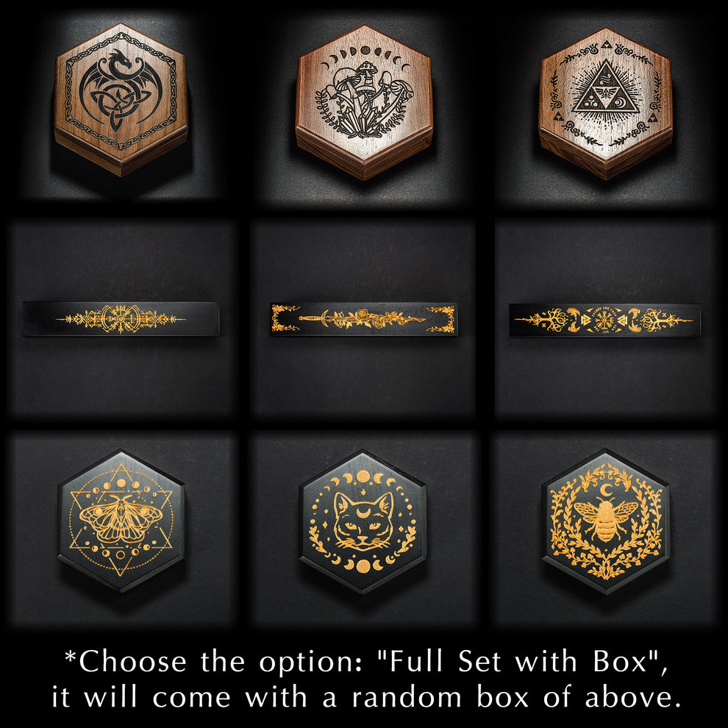Click the right black bar with rune trees
Viewport: 728px width, 728px height.
(x=604, y=321)
